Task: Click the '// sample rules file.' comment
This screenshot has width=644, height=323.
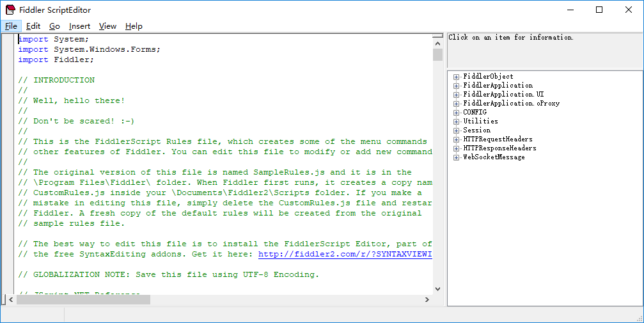Action: click(x=72, y=224)
